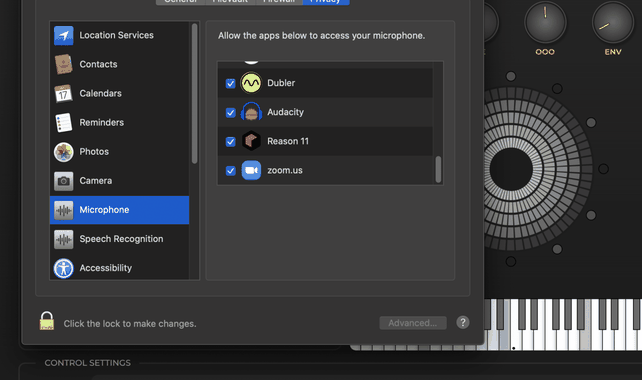The width and height of the screenshot is (642, 380).
Task: Click the privacy sidebar scrollbar thumb
Action: [194, 94]
